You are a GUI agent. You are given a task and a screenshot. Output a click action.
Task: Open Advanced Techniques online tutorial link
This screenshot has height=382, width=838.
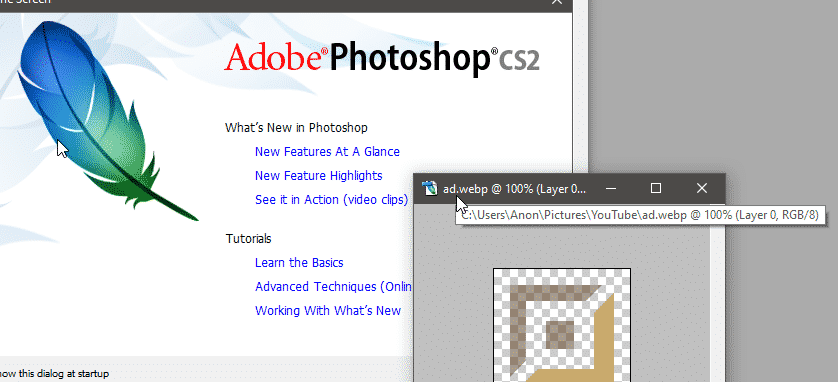333,287
